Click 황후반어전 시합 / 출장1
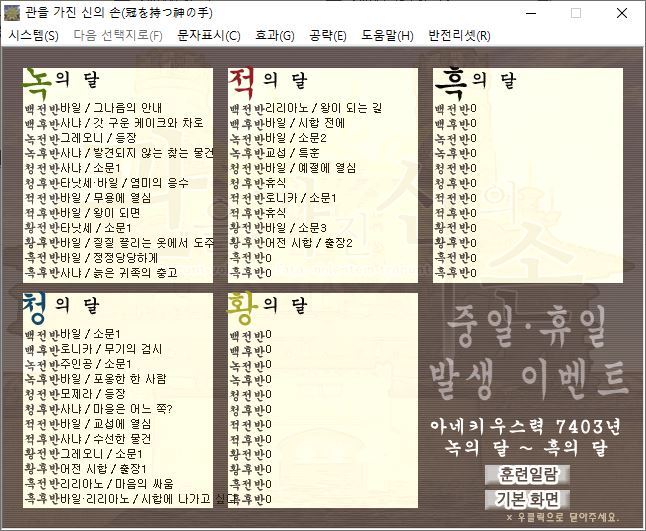 tap(85, 469)
